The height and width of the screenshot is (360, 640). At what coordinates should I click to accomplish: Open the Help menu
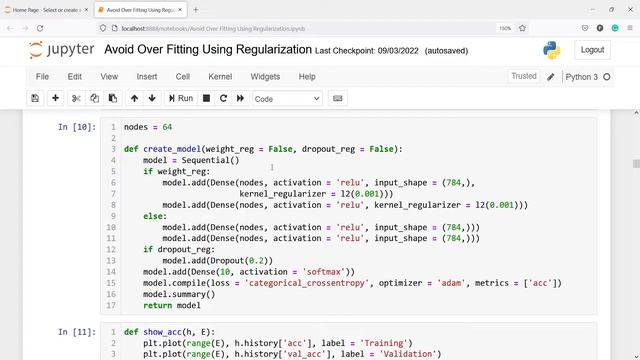tap(307, 77)
